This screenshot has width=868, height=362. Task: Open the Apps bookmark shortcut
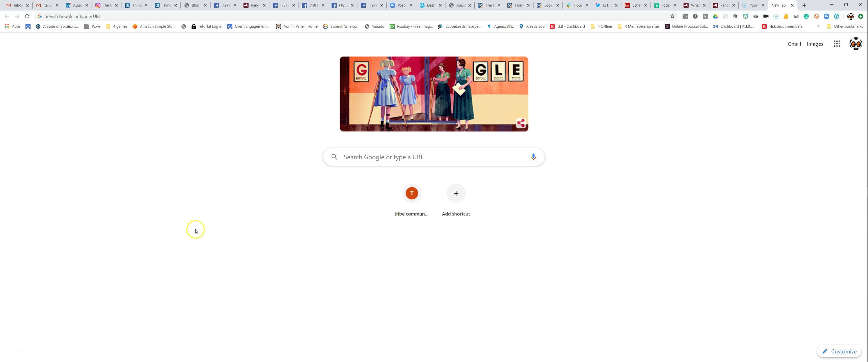(x=12, y=26)
